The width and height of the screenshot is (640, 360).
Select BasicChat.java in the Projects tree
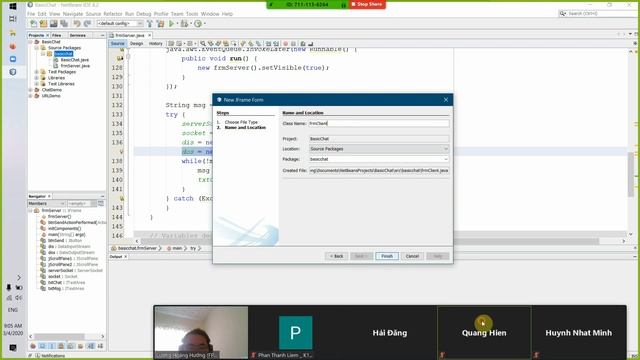(x=74, y=60)
